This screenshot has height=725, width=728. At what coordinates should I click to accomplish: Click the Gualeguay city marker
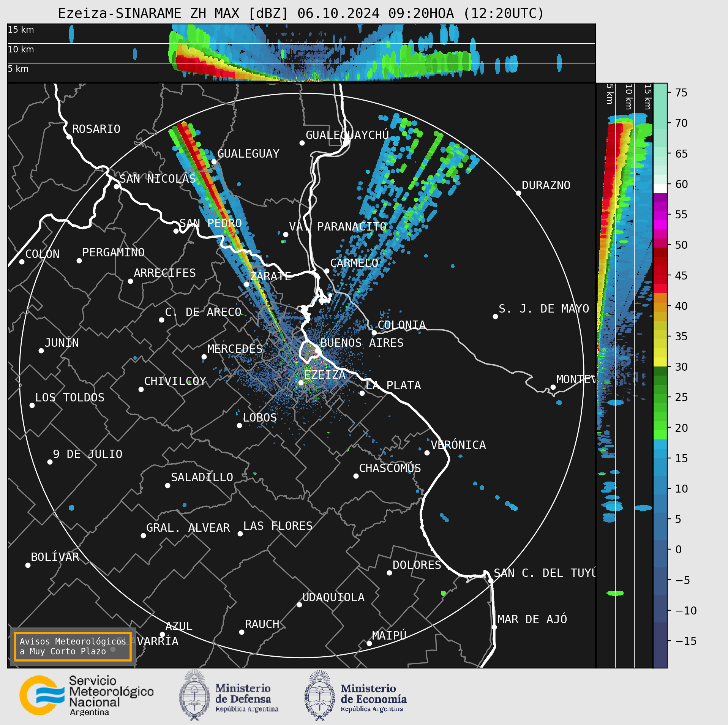point(214,161)
